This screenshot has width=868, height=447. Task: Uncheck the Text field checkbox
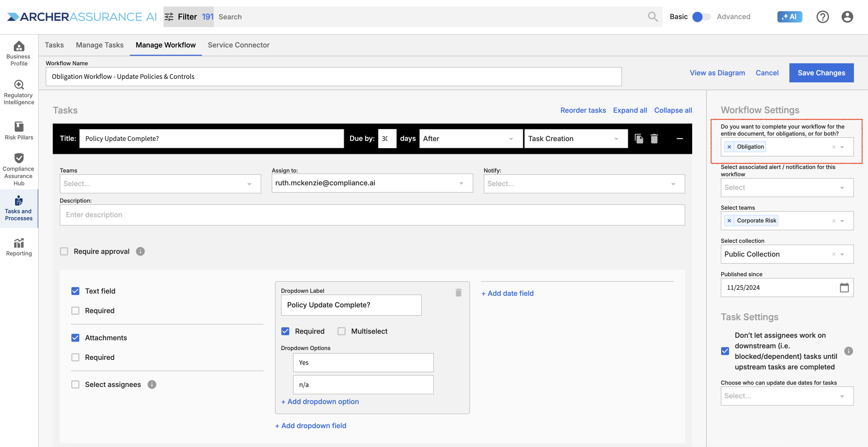click(75, 291)
